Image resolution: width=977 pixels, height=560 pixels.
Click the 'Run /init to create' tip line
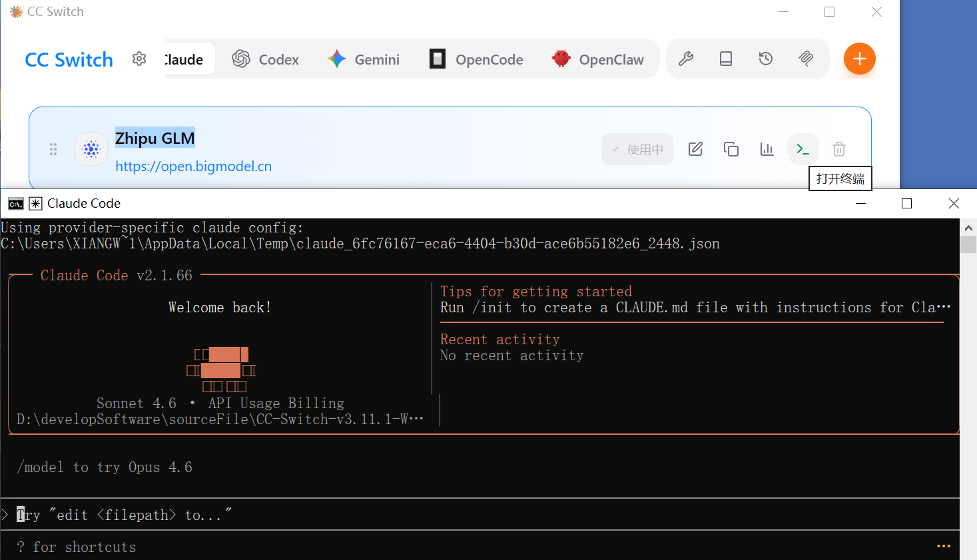point(695,308)
